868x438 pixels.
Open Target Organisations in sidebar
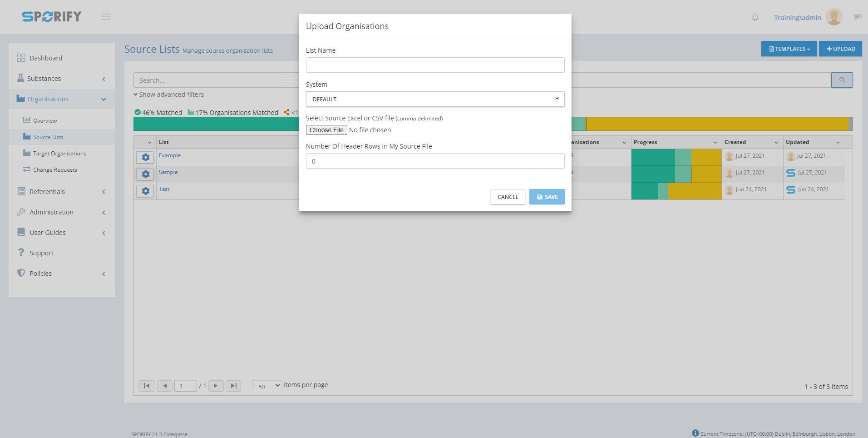click(x=59, y=154)
